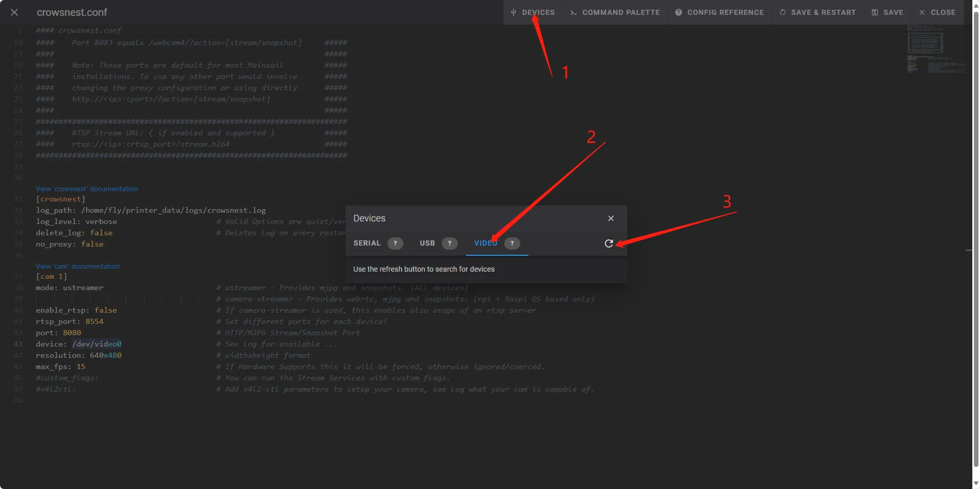Close the Devices dialog with X
This screenshot has height=489, width=980.
click(x=610, y=218)
